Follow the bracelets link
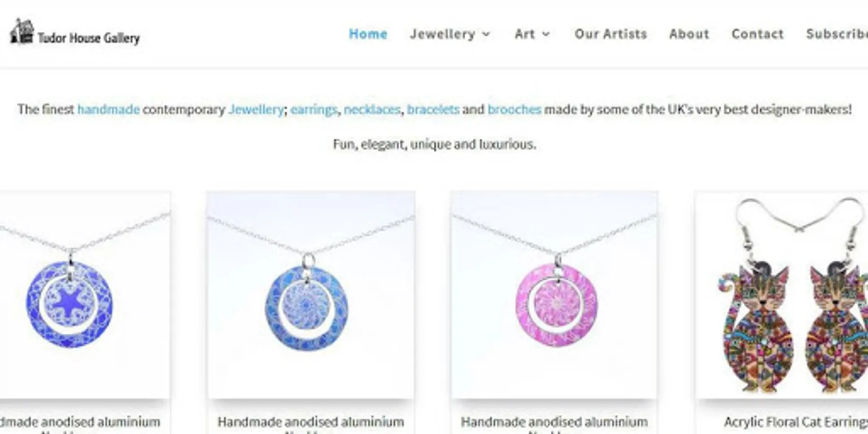Screen dimensions: 868x434 433,109
